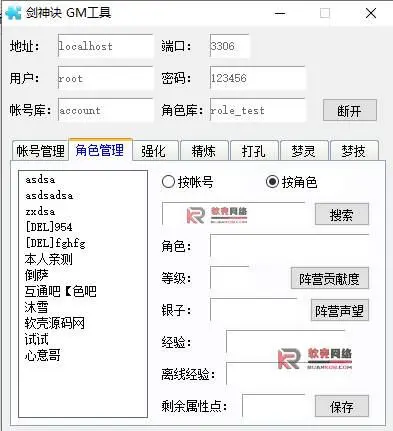Click the 密码 field showing 123456
This screenshot has width=393, height=431.
[x=257, y=78]
